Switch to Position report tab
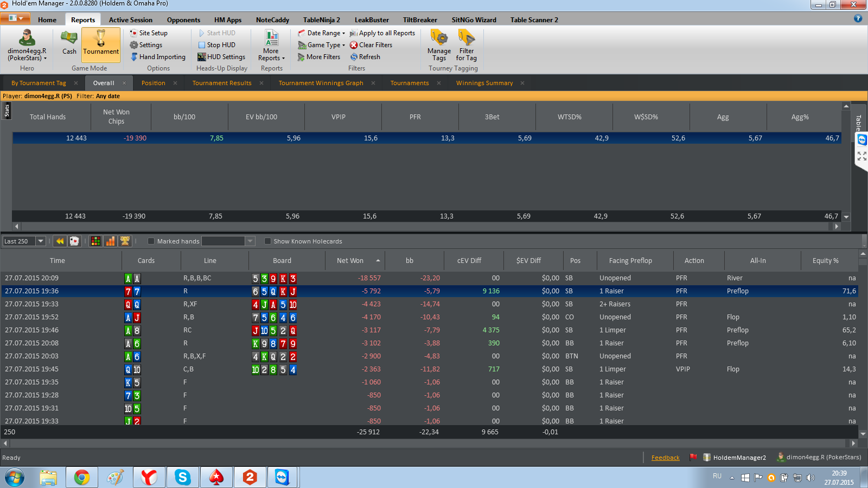 tap(154, 83)
